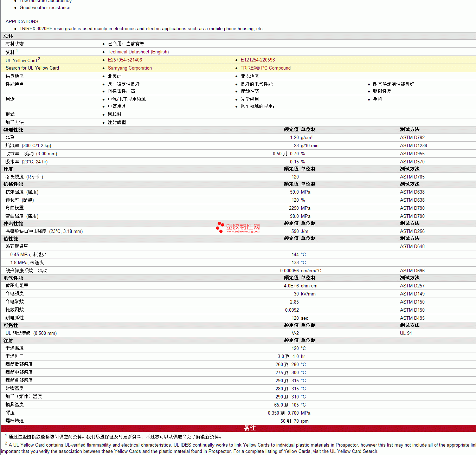Click the ASTM D648 test method
The width and height of the screenshot is (476, 455).
click(x=412, y=247)
